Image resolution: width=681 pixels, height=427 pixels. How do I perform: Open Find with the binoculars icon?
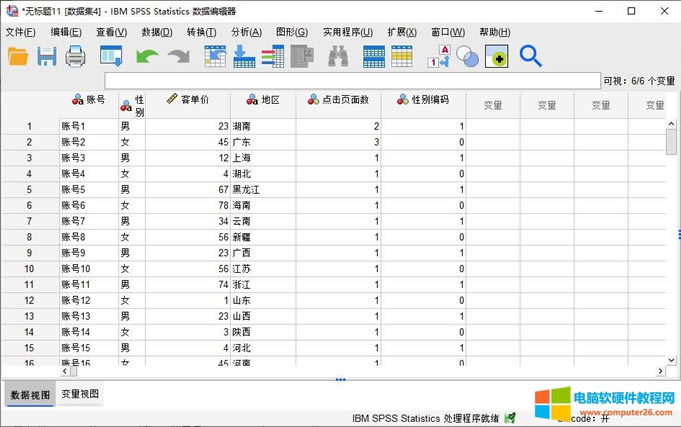point(337,57)
